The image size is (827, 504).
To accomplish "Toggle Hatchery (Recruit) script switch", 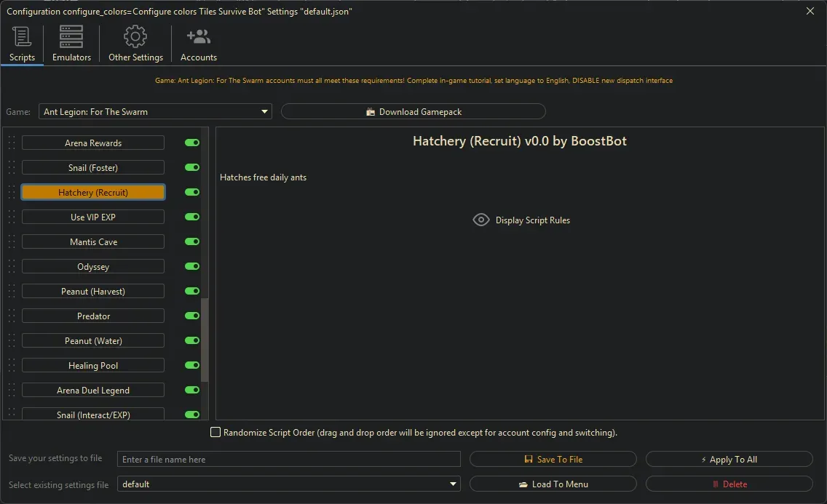I will pyautogui.click(x=192, y=192).
